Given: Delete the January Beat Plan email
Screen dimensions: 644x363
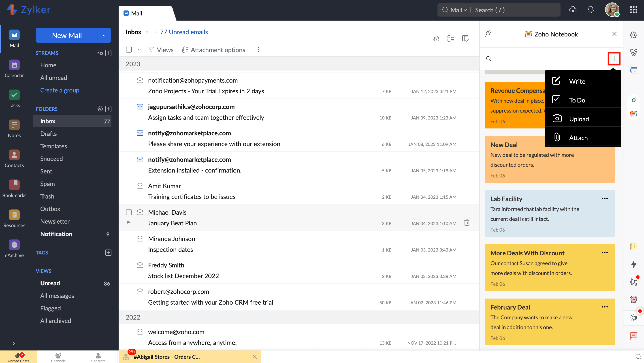Looking at the screenshot, I should pyautogui.click(x=467, y=223).
